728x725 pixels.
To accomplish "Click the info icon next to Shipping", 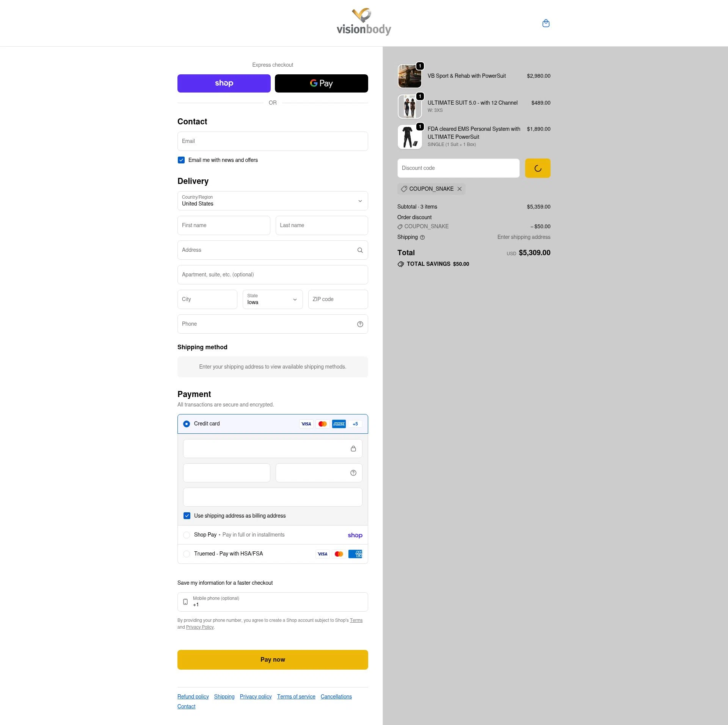I will [x=422, y=237].
